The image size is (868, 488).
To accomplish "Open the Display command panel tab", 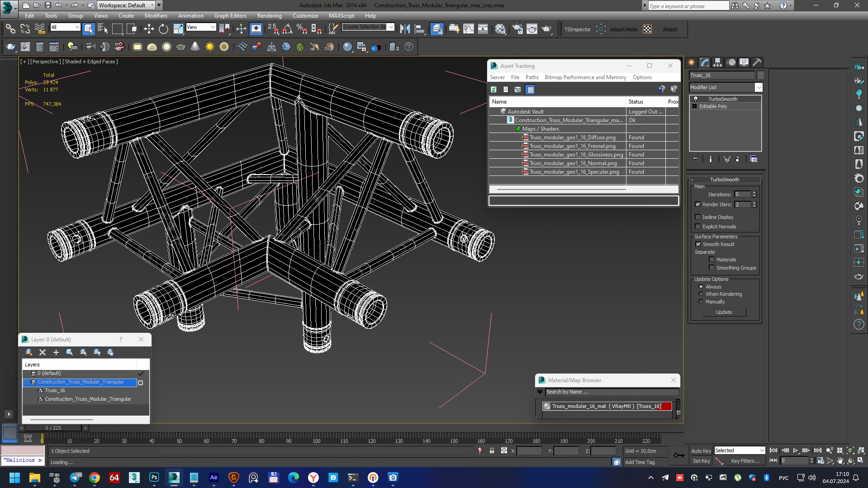I will [744, 62].
